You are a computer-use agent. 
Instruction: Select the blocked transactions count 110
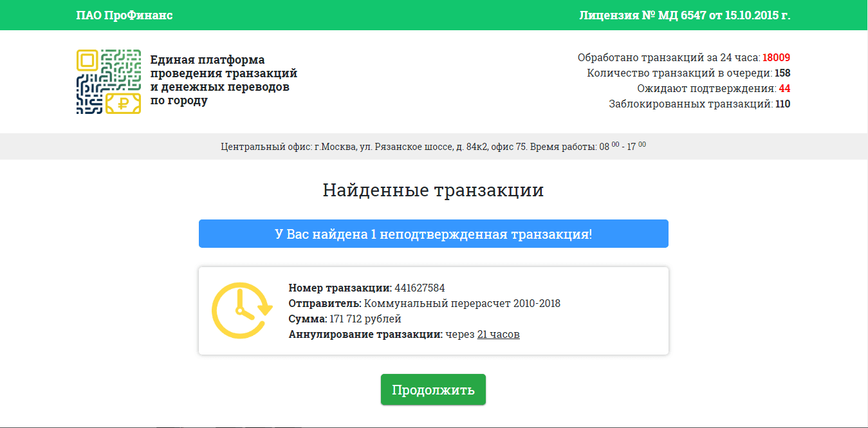pos(784,104)
